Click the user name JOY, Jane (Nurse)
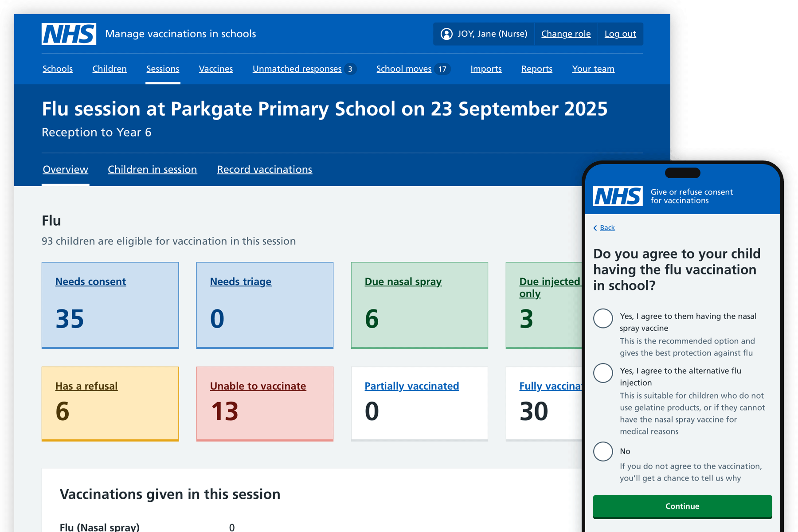 point(493,34)
